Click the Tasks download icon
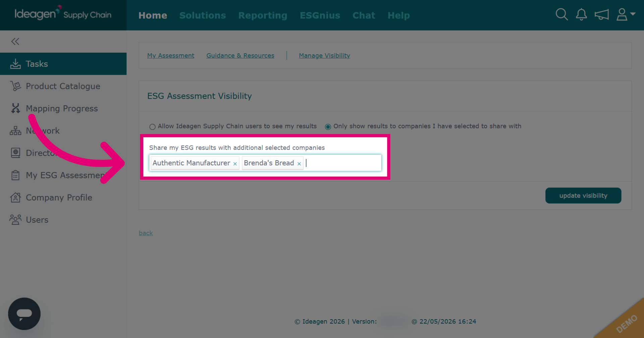The width and height of the screenshot is (644, 338). point(15,64)
